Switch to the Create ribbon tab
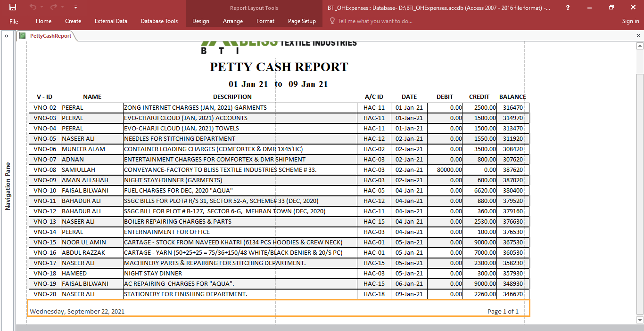This screenshot has width=644, height=331. click(73, 21)
